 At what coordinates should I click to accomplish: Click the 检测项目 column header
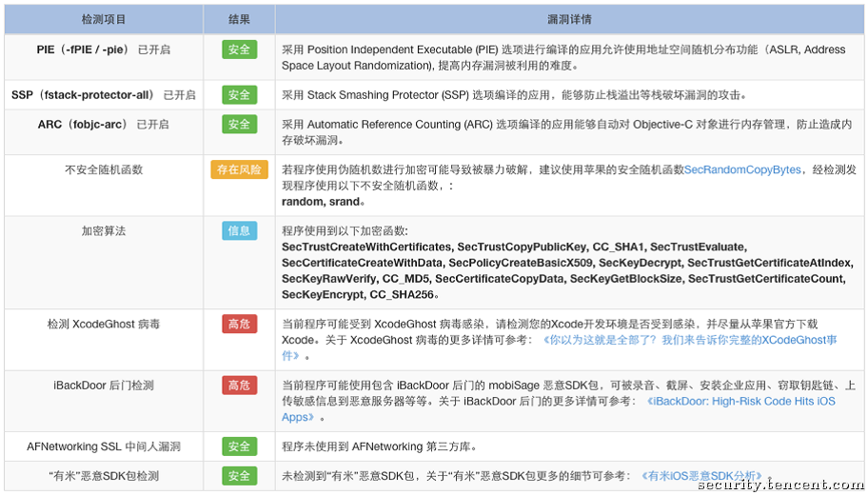[x=104, y=19]
